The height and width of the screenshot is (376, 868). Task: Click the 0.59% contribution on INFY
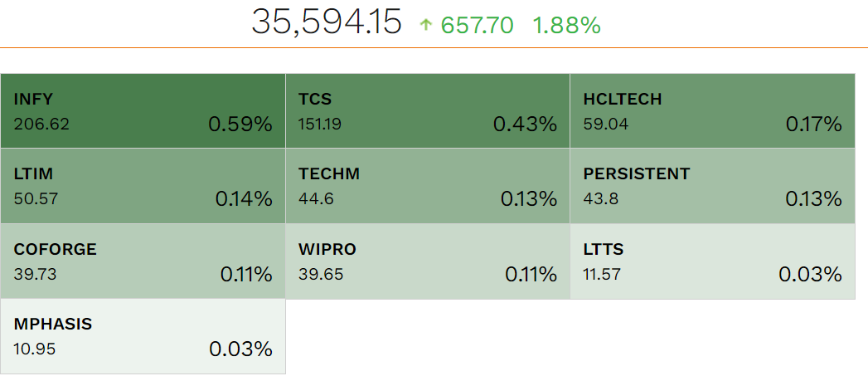click(240, 125)
